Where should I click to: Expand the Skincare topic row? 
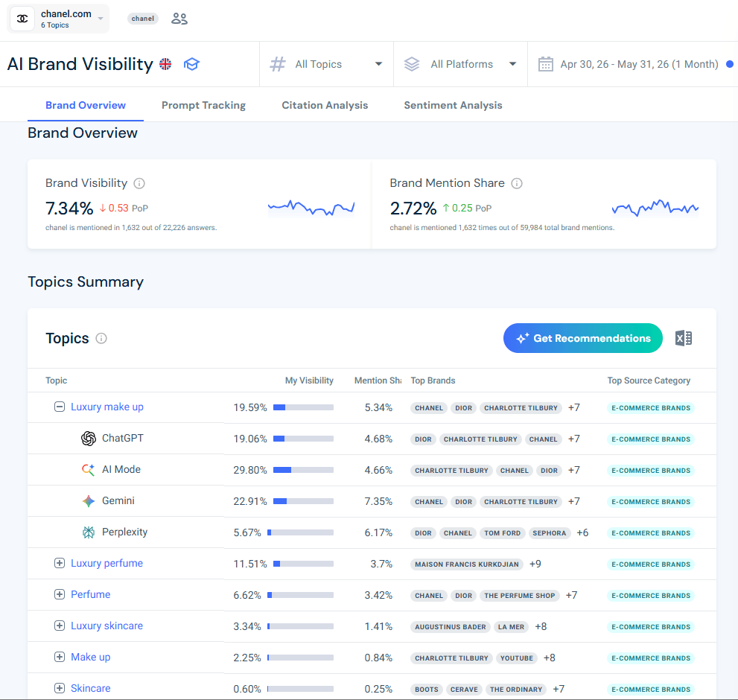[x=60, y=688]
